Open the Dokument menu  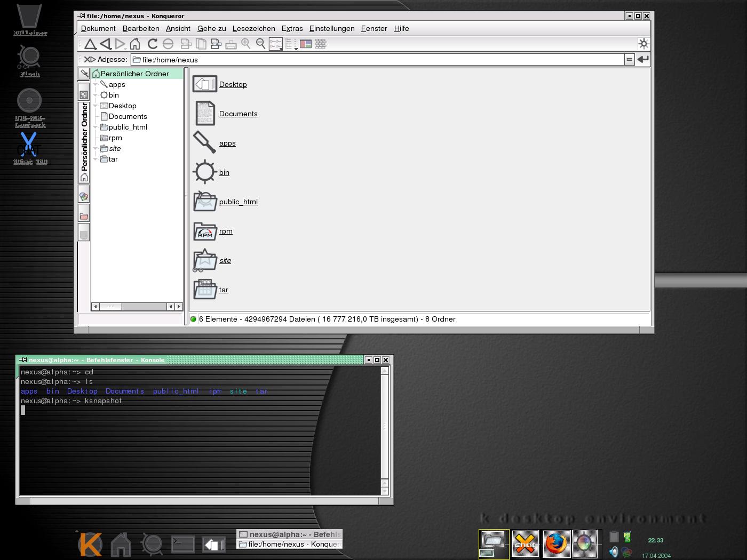98,28
